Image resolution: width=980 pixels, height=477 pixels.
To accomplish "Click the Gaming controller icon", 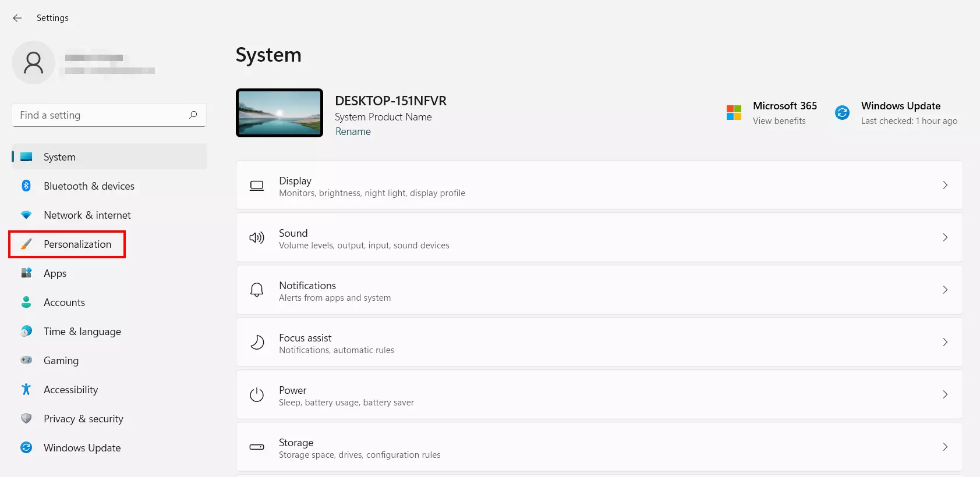I will point(26,360).
